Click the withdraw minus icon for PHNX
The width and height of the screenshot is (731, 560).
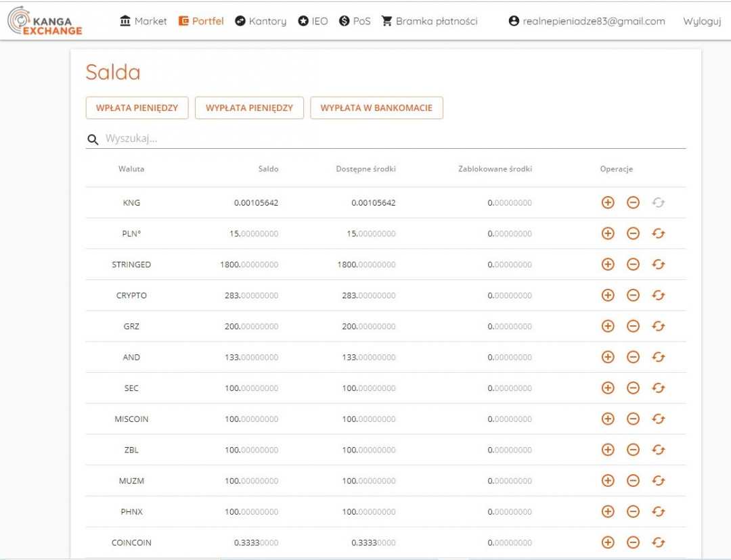click(x=633, y=512)
